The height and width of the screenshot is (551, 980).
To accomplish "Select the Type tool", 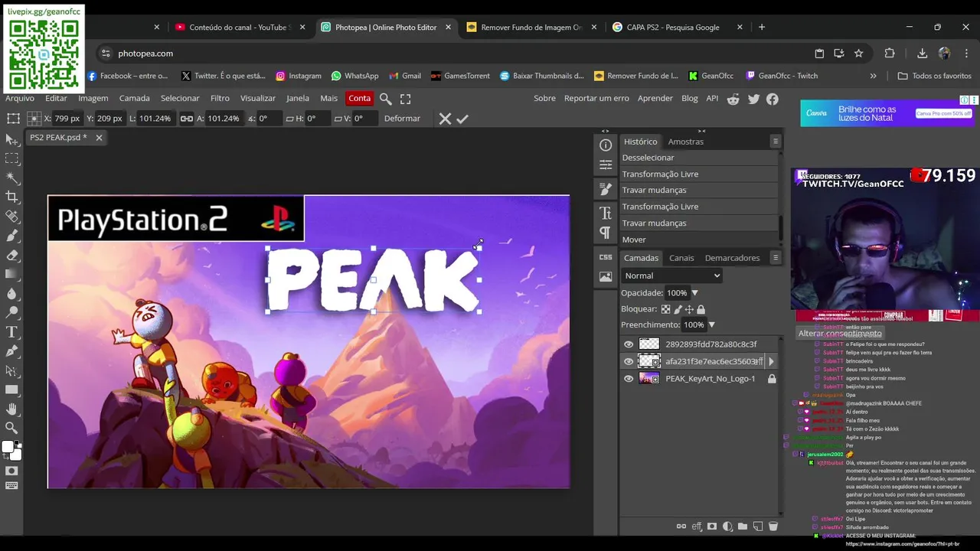I will (x=12, y=332).
